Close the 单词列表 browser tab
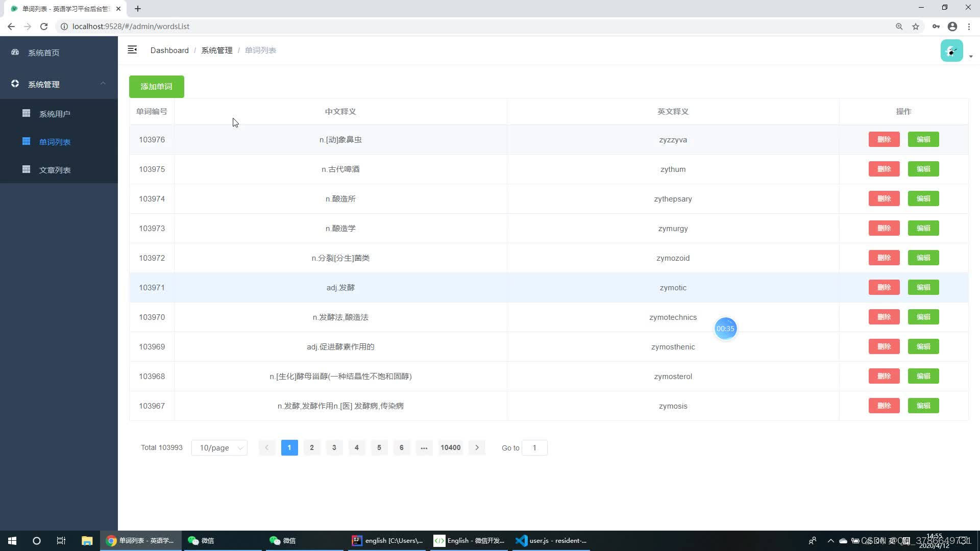The image size is (980, 551). click(118, 9)
